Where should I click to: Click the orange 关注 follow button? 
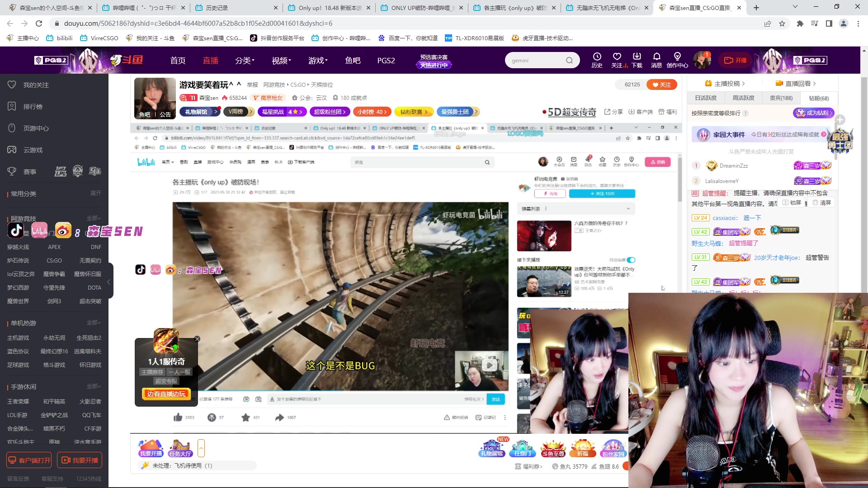coord(661,84)
